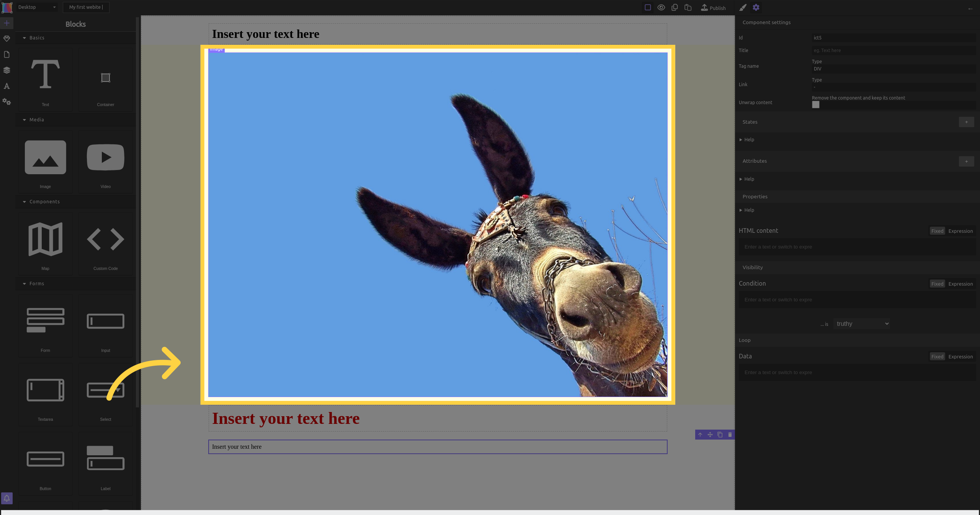980x515 pixels.
Task: Select the Video block
Action: pos(106,162)
